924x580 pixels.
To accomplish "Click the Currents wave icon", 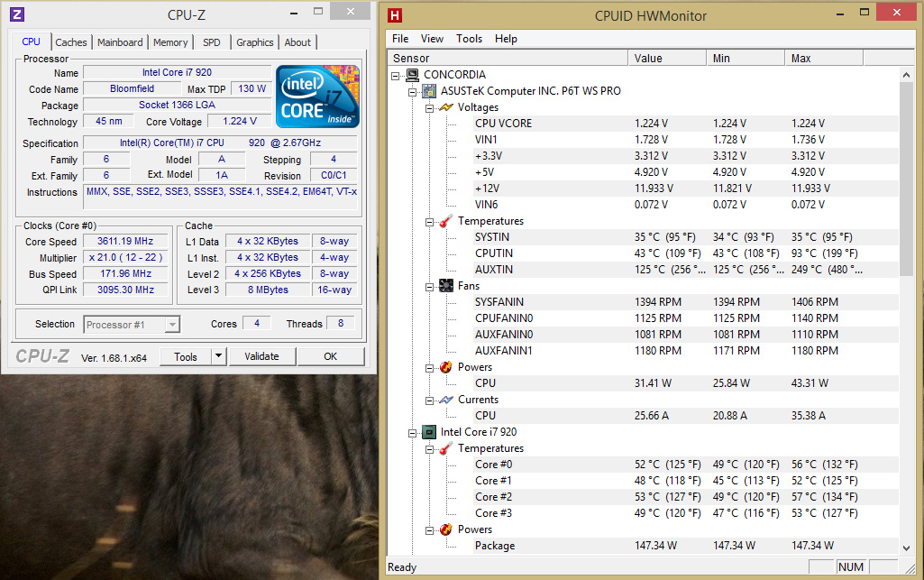I will coord(446,400).
